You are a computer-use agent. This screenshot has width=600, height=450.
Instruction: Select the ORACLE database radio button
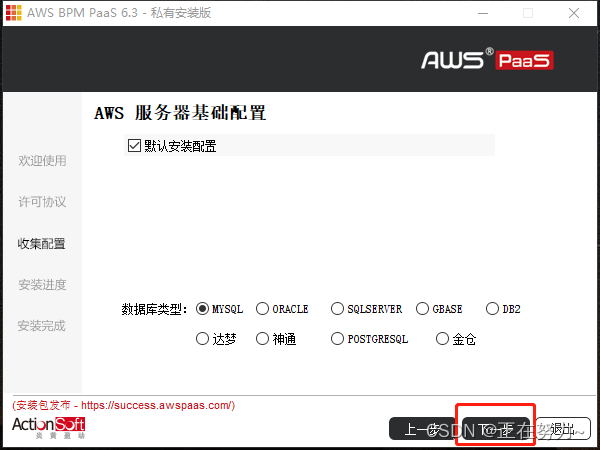point(262,309)
